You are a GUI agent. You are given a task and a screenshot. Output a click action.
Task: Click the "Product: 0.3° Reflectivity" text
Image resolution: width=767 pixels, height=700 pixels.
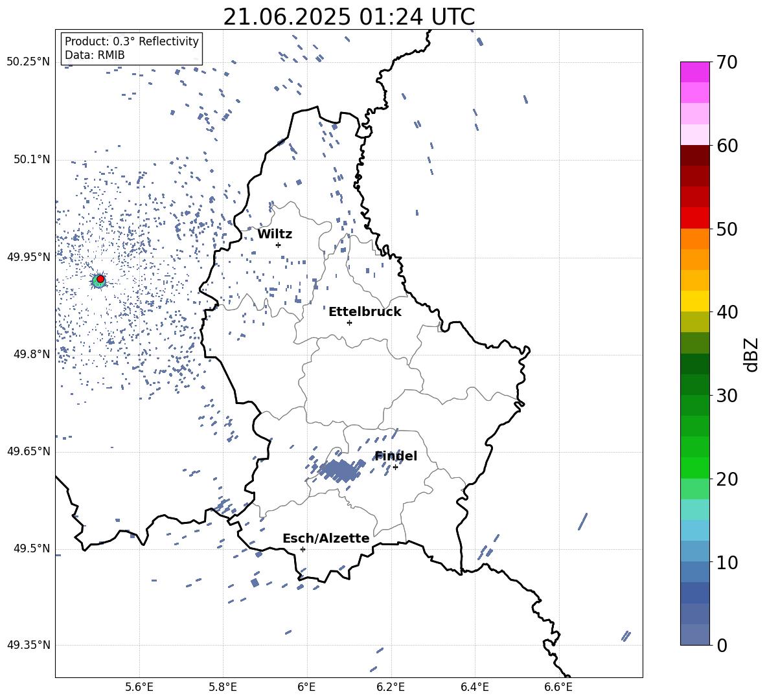point(132,41)
